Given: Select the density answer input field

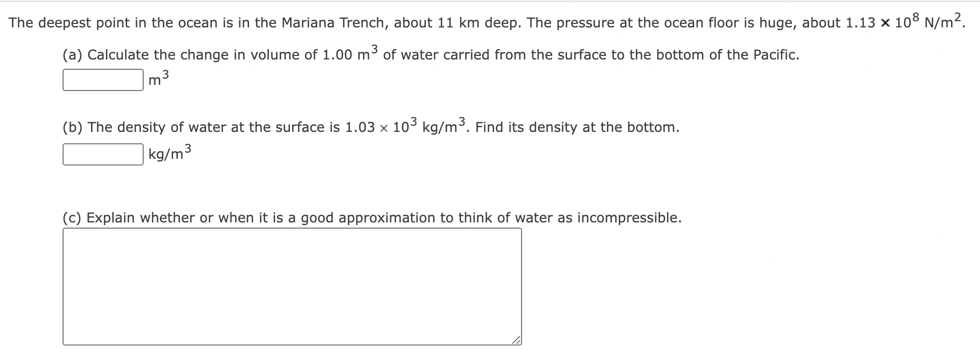Looking at the screenshot, I should coord(102,153).
